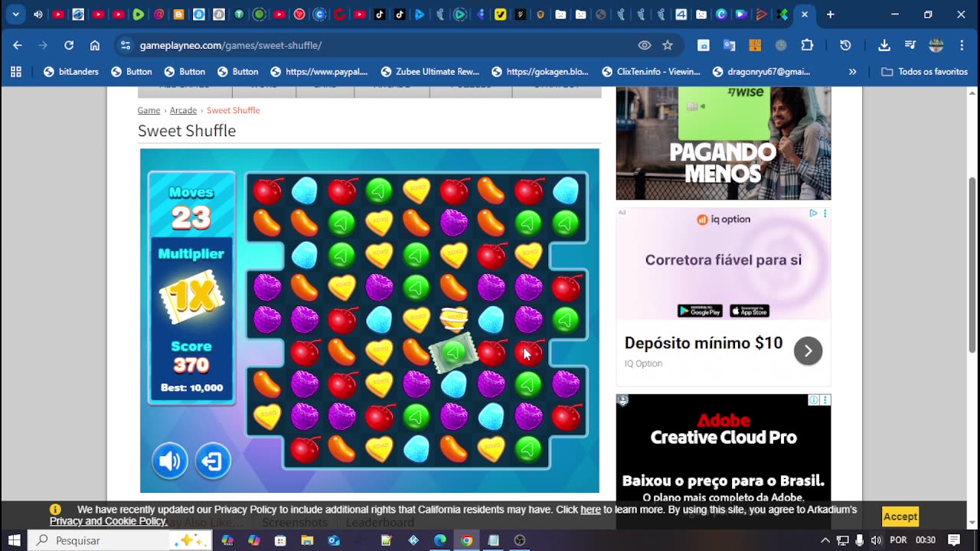The height and width of the screenshot is (551, 980).
Task: Click the Google Play badge in ad
Action: (x=700, y=311)
